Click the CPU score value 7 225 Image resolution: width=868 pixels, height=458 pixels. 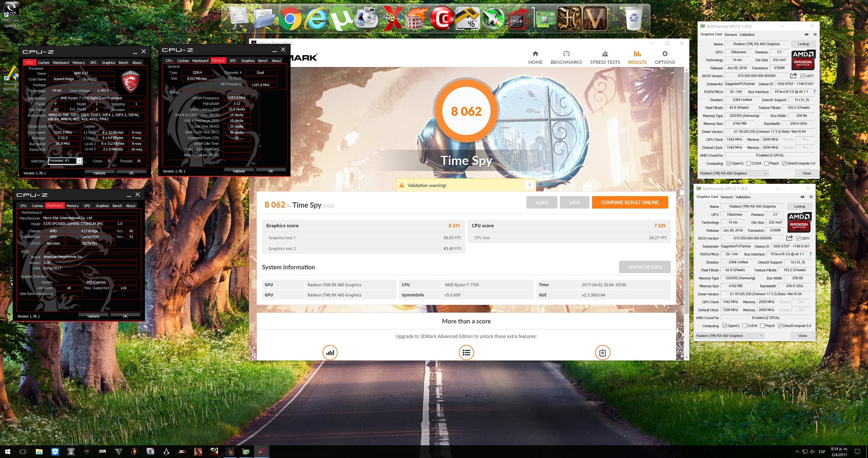coord(660,225)
